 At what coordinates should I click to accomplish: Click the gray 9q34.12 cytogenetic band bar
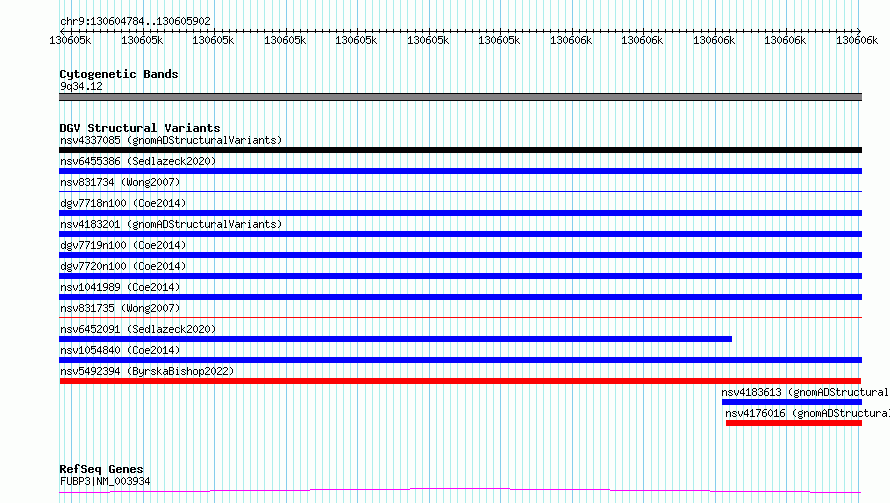tap(460, 97)
